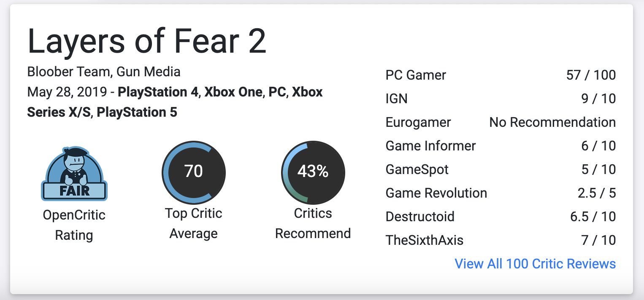Screen dimensions: 644x300
Task: Open the TheSixthAxis review
Action: pos(425,241)
